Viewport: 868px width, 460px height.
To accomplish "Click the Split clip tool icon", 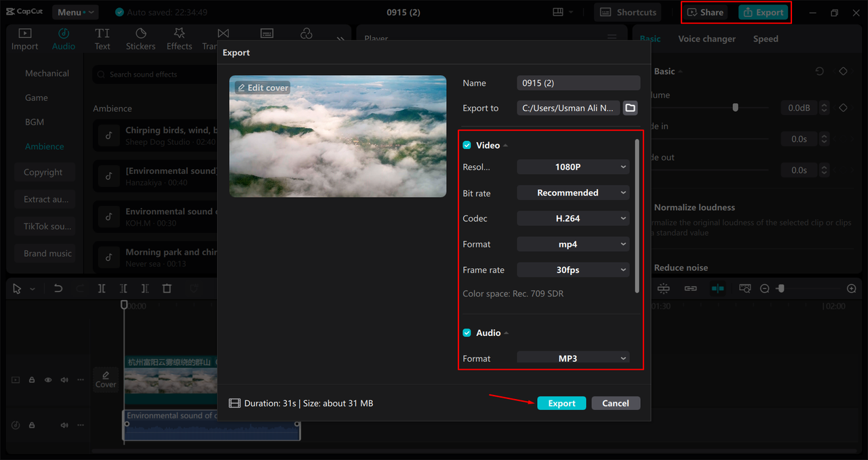I will (x=102, y=289).
